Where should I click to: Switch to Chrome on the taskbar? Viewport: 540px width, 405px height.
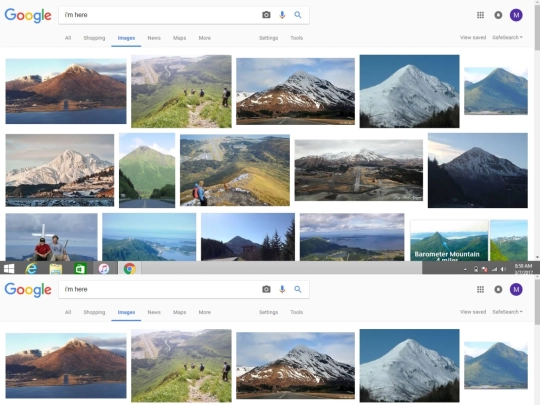point(129,268)
